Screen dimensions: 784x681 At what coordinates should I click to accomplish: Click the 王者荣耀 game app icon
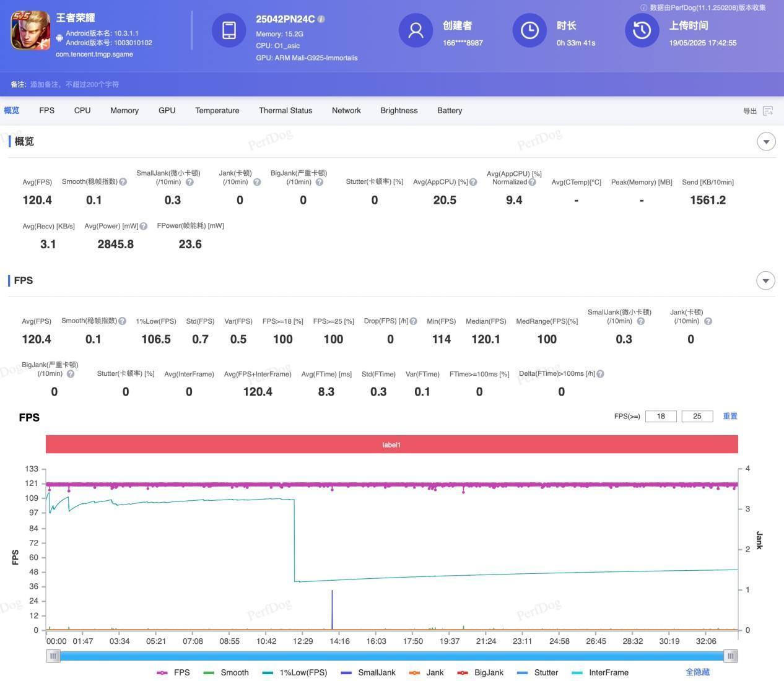tap(30, 31)
